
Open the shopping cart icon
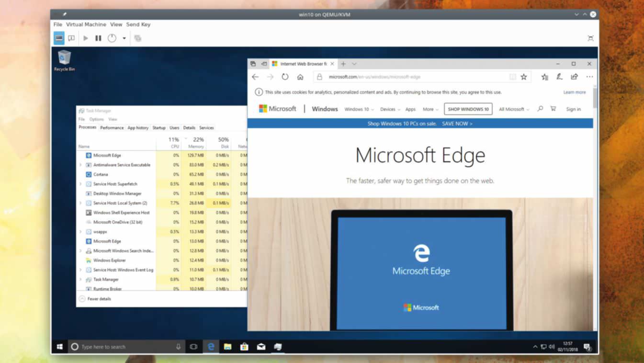click(x=553, y=109)
